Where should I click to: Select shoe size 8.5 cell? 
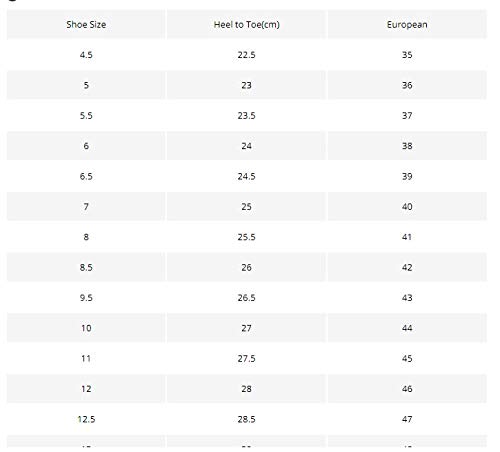[86, 267]
